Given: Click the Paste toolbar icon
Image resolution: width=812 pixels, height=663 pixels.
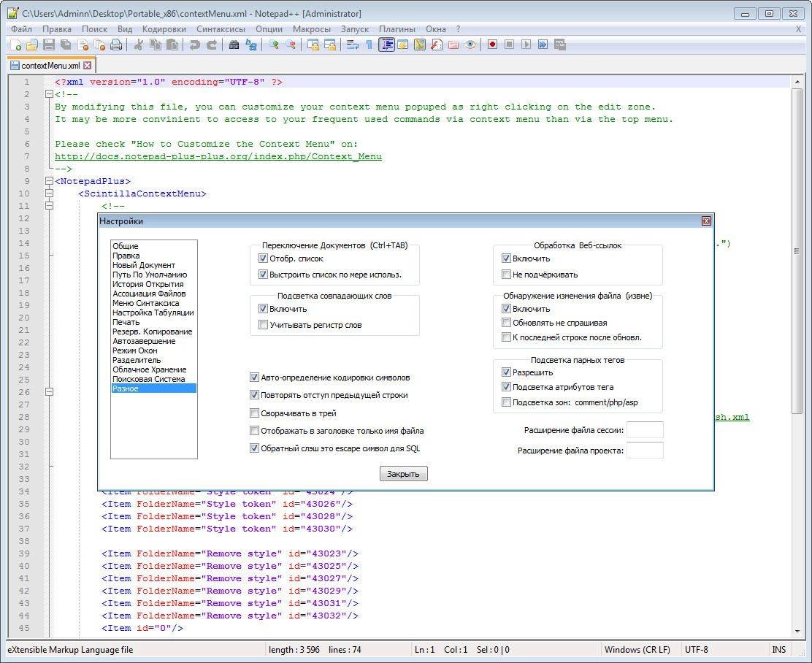Looking at the screenshot, I should (x=172, y=45).
